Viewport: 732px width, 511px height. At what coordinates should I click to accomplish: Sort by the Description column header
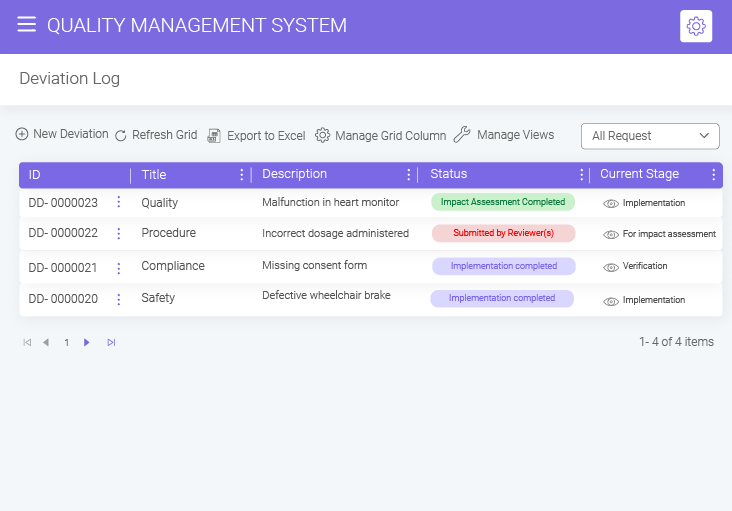pos(294,174)
